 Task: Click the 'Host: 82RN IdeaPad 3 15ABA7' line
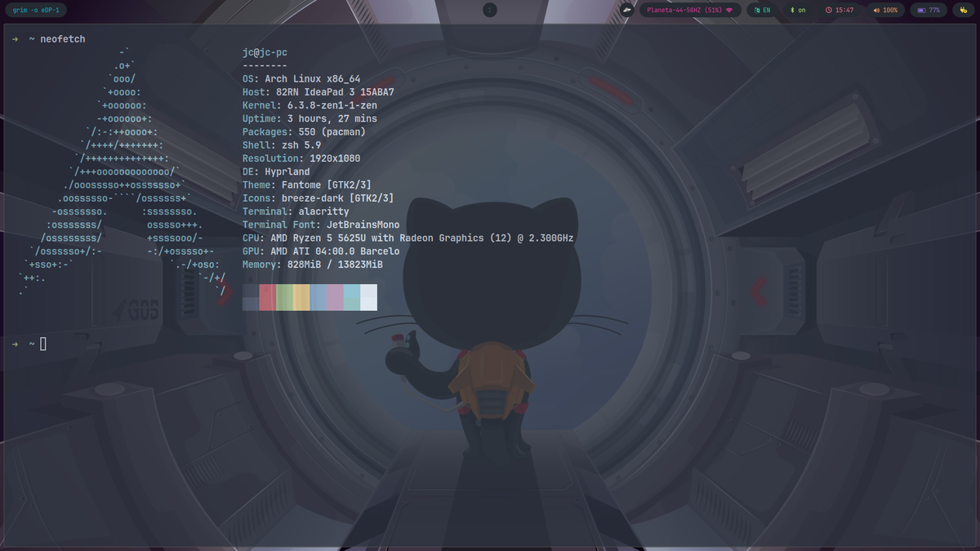[318, 92]
